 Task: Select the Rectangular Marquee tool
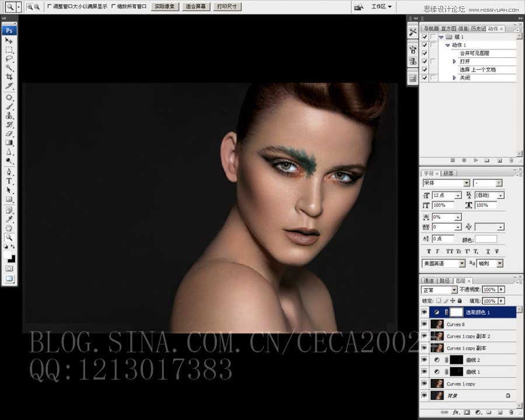pyautogui.click(x=9, y=50)
